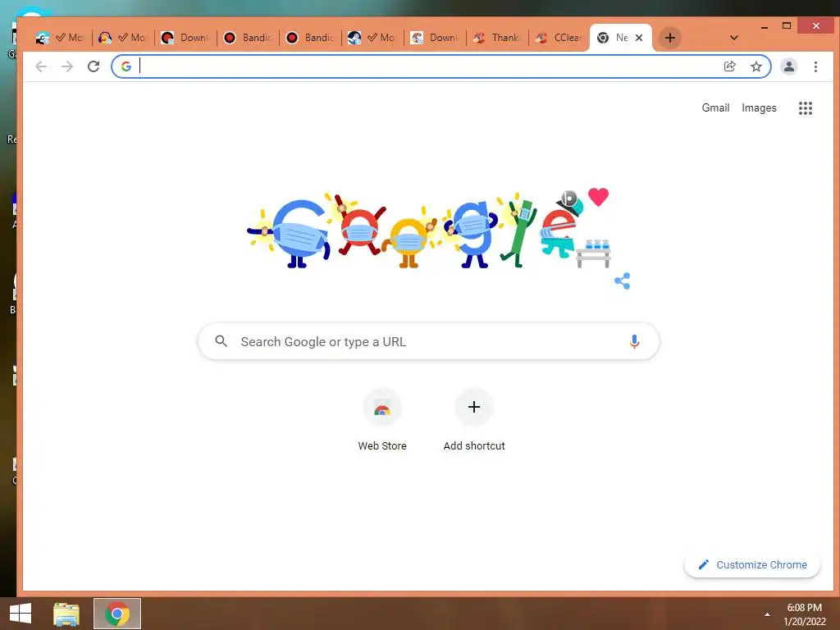Open the Google apps grid
The height and width of the screenshot is (630, 840).
(806, 108)
